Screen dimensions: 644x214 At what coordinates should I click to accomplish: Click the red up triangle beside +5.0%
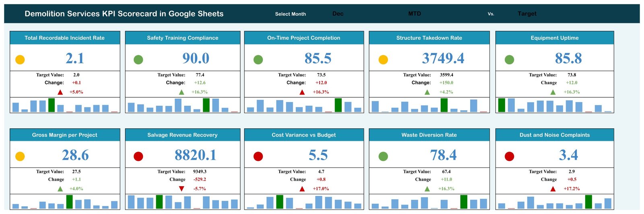60,92
